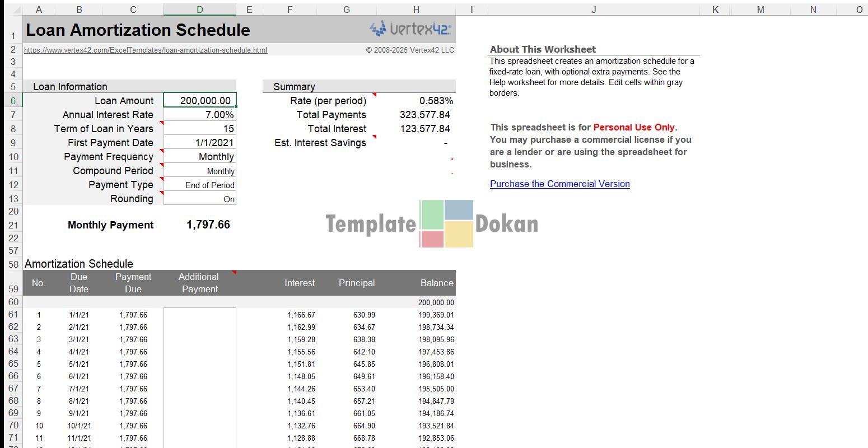
Task: Select the Loan Amount cell showing 200,000.00
Action: tap(200, 101)
